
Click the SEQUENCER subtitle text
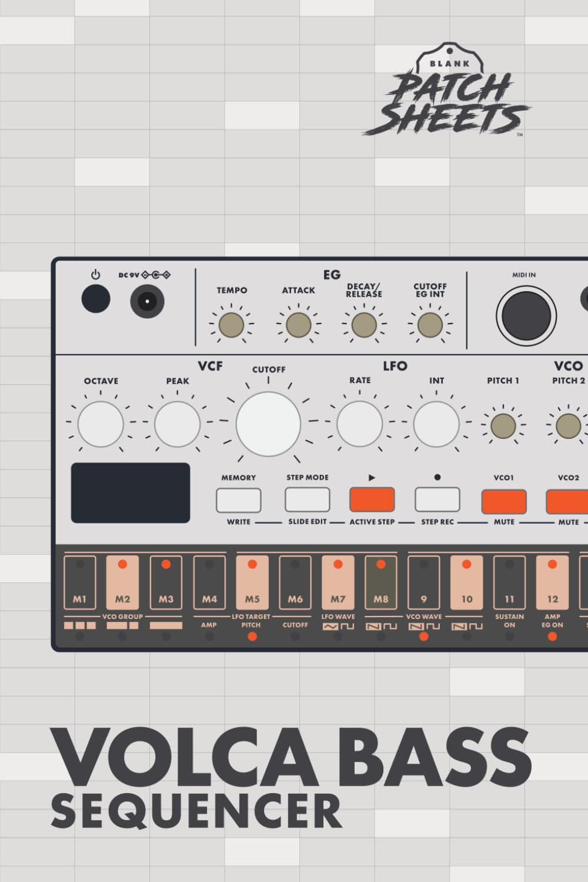pos(196,812)
